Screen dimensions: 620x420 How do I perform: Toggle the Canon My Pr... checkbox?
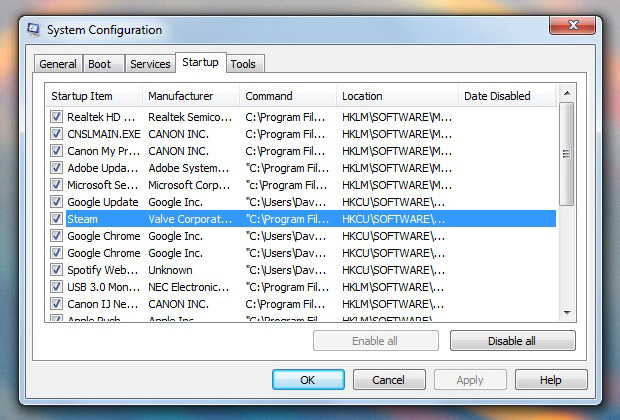click(56, 151)
